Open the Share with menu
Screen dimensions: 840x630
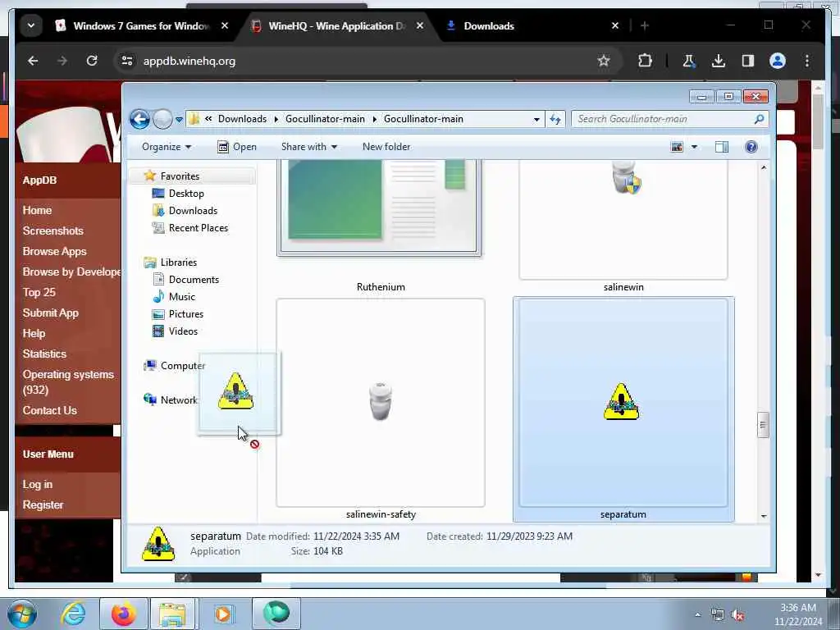[x=309, y=147]
